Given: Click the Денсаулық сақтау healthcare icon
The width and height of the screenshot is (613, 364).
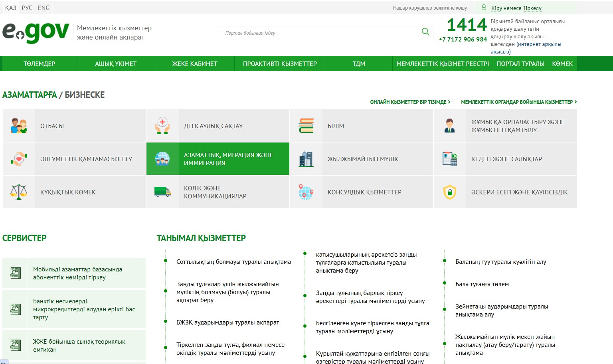Looking at the screenshot, I should point(162,126).
